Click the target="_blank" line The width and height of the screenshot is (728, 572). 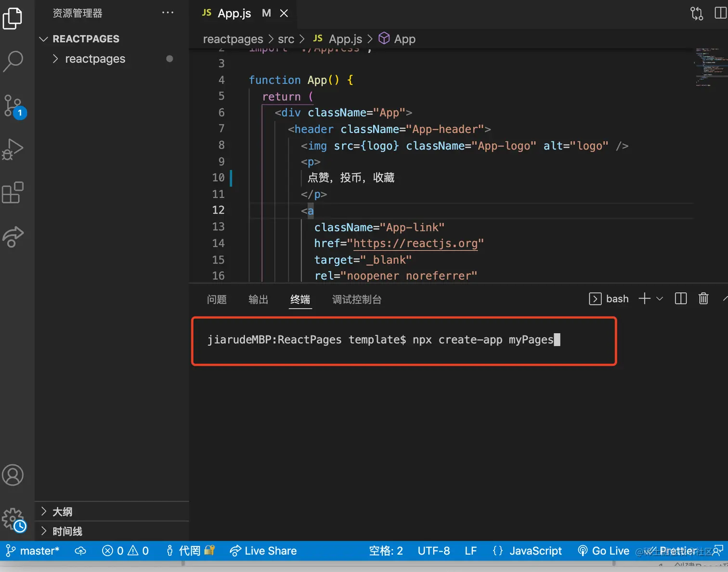363,260
